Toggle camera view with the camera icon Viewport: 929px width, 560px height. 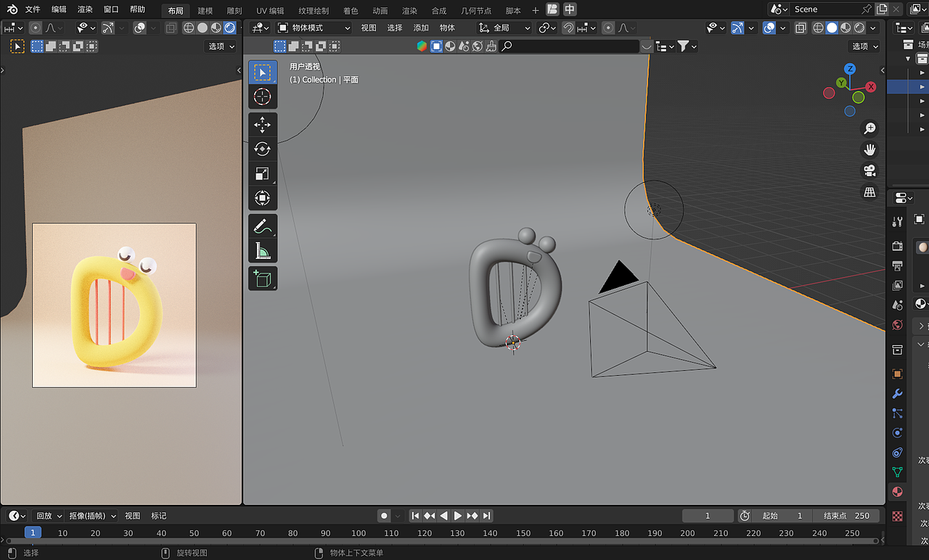tap(869, 170)
